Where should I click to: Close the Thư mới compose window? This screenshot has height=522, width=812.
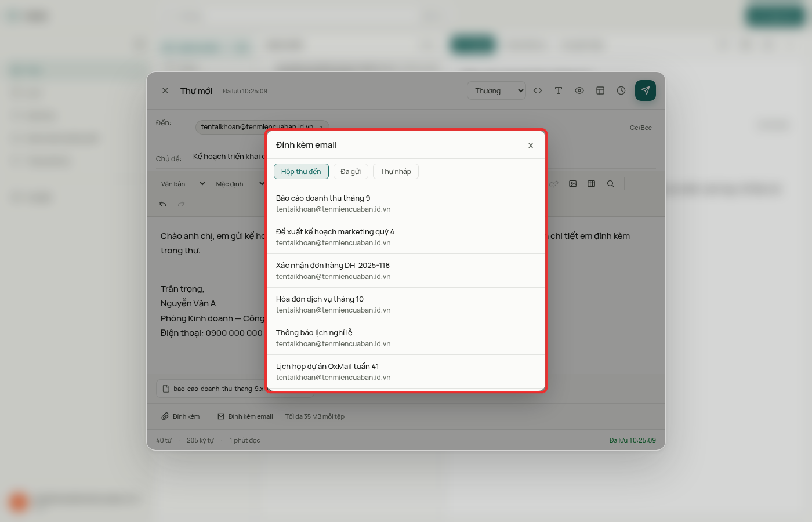165,90
